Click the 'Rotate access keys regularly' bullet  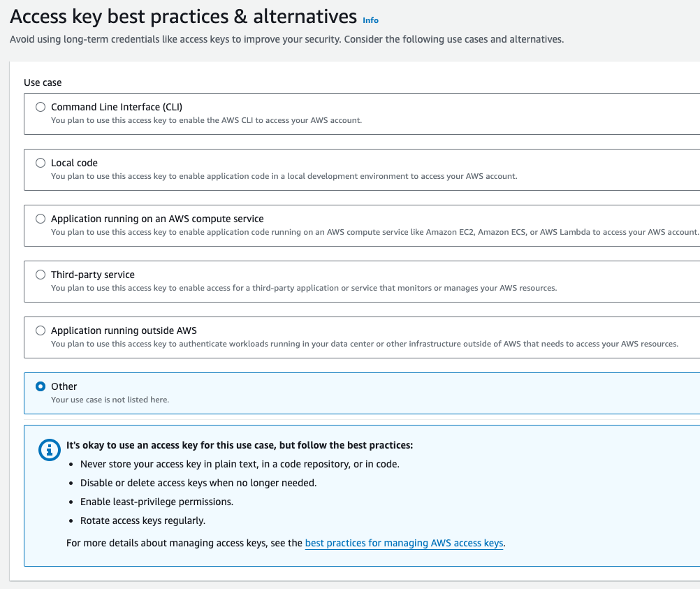coord(143,521)
